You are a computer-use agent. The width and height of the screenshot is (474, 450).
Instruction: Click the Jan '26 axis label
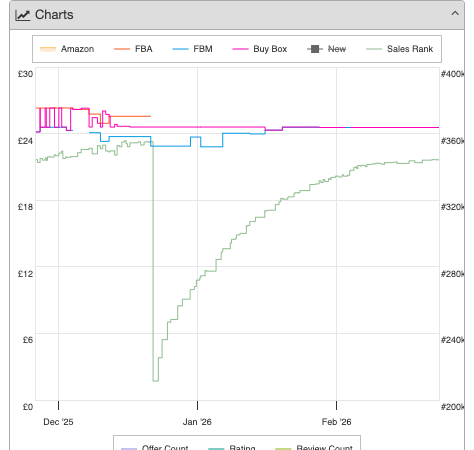coord(197,422)
